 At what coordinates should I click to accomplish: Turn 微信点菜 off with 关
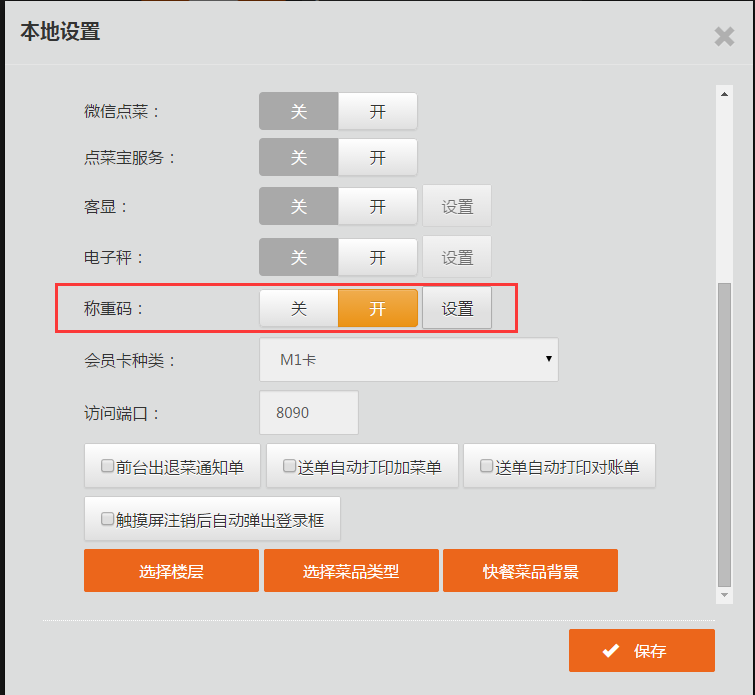pos(299,111)
